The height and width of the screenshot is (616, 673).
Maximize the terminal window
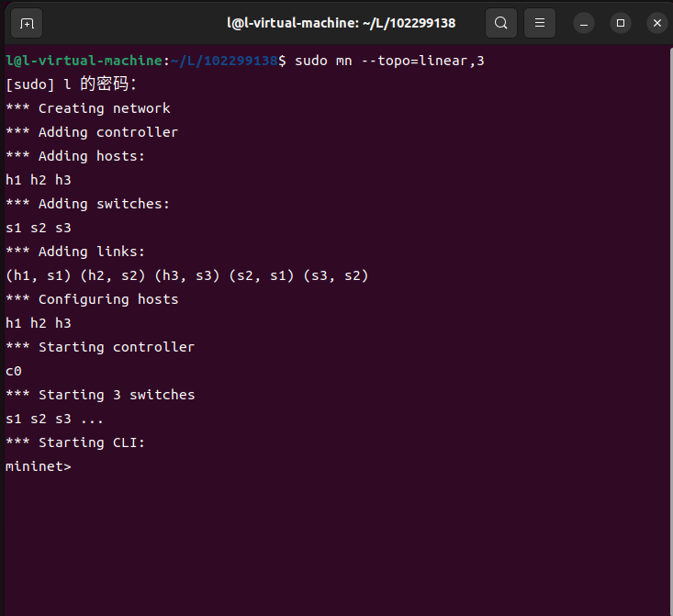coord(621,23)
